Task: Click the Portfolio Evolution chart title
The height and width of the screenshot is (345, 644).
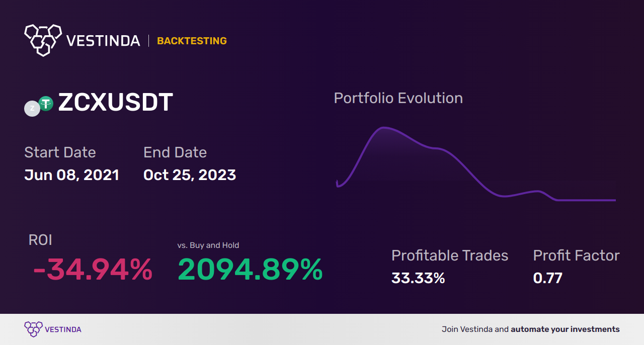Action: point(398,98)
